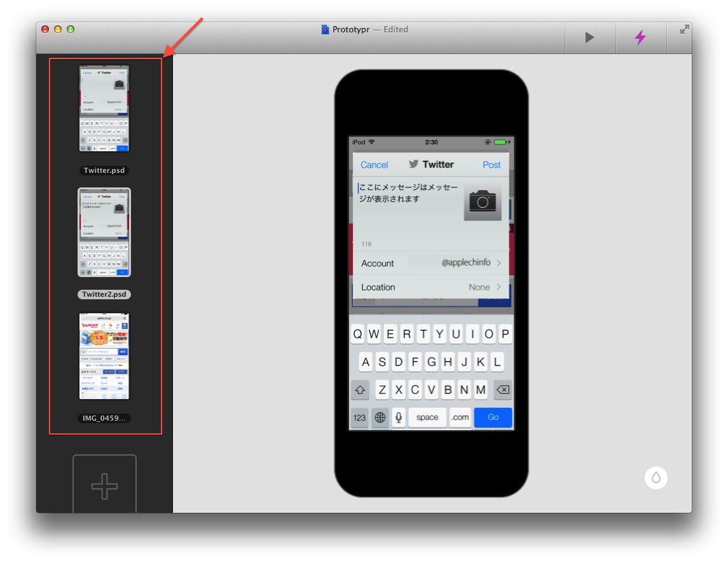This screenshot has width=728, height=563.
Task: Click the Japanese message text field
Action: (409, 193)
